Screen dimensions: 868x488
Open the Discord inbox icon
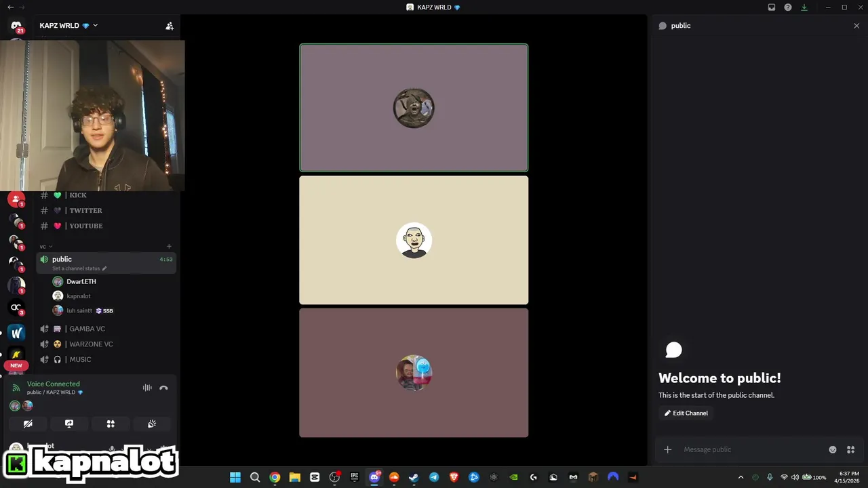(x=772, y=7)
